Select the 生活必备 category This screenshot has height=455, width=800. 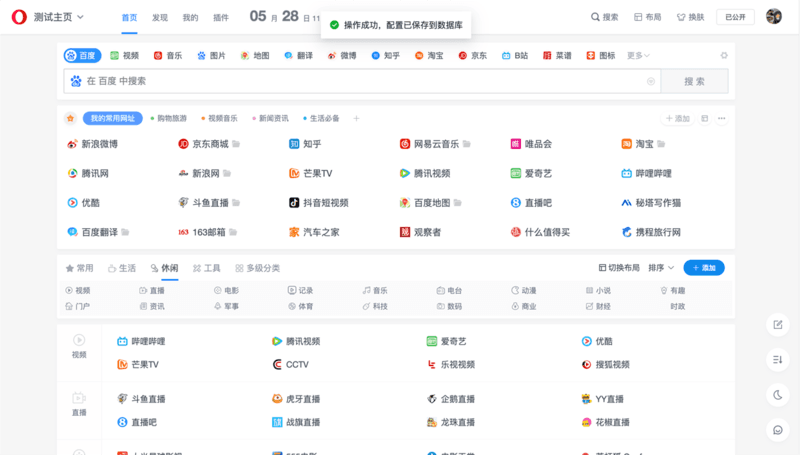point(321,118)
